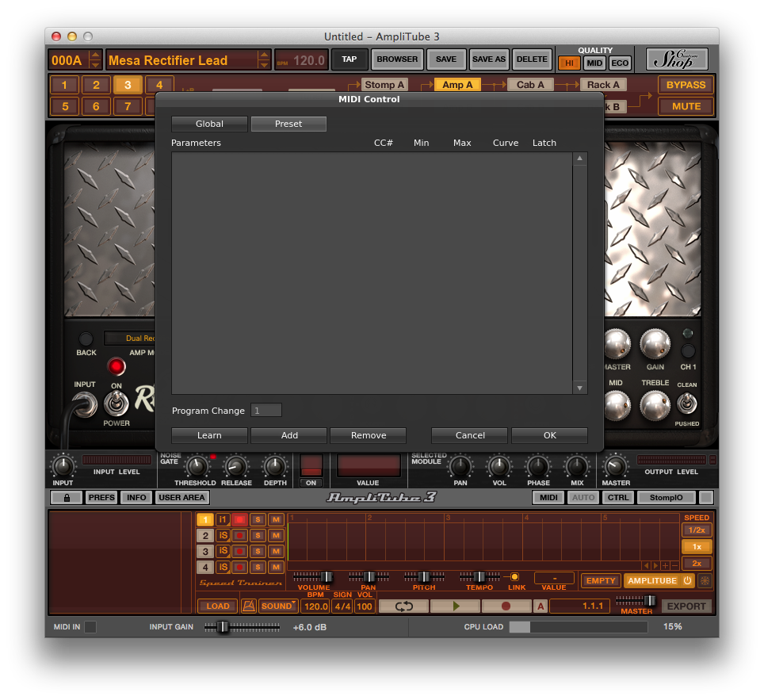Click the i1 input selector on track 1
The width and height of the screenshot is (764, 700).
[x=223, y=519]
